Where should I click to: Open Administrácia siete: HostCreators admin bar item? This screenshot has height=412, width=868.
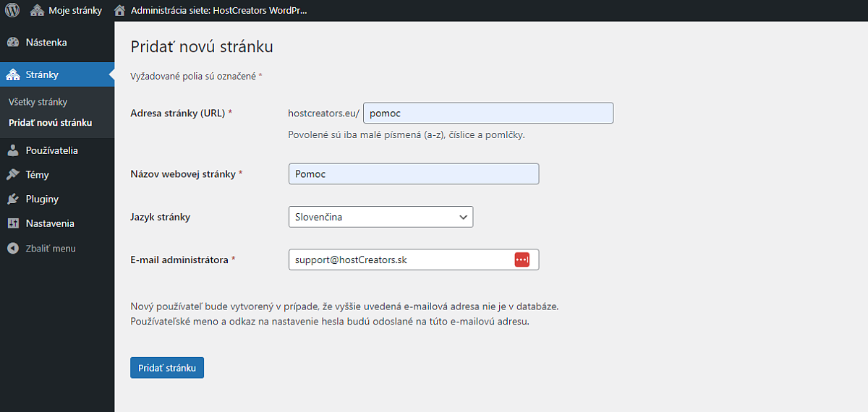[211, 10]
